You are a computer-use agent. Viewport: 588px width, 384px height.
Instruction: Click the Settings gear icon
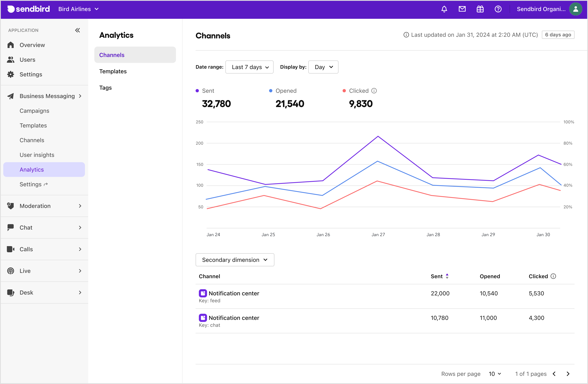pos(11,74)
